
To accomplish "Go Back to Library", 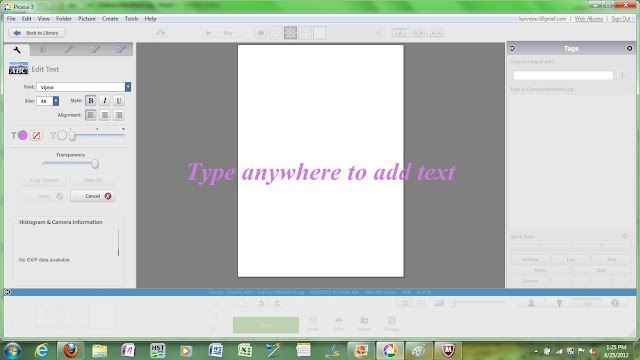I will tap(37, 33).
